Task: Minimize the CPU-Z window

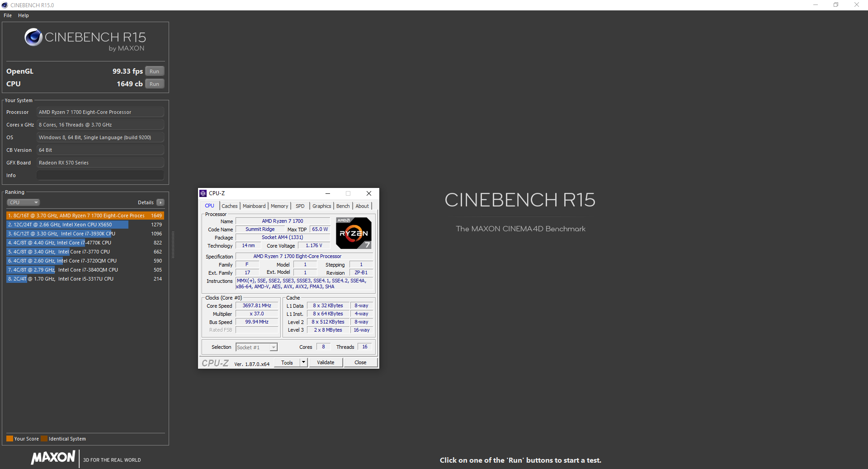Action: pyautogui.click(x=328, y=193)
